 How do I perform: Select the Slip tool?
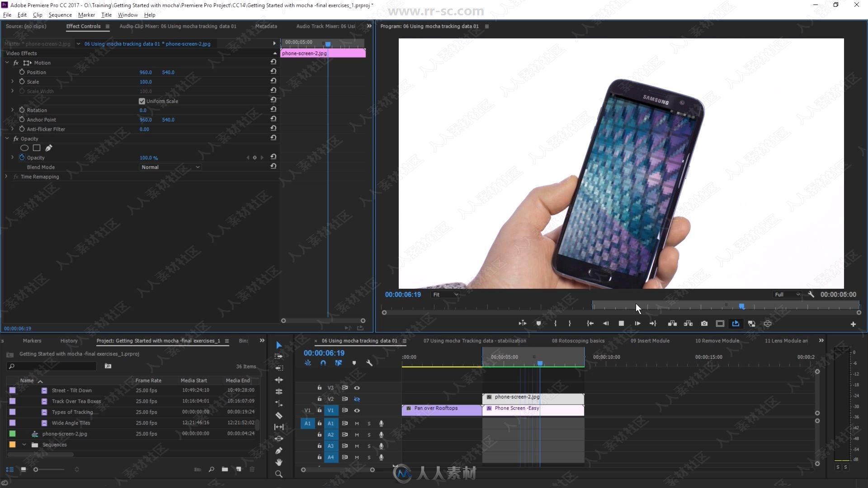click(279, 427)
